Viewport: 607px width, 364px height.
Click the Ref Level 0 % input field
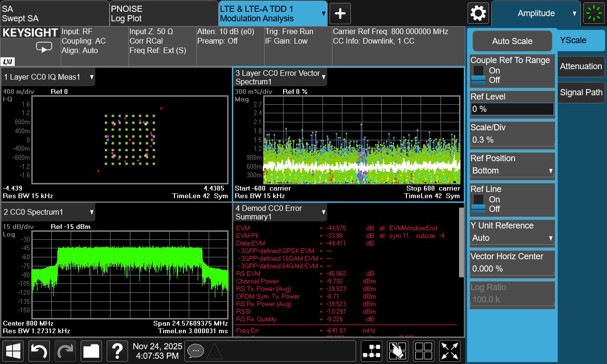click(512, 109)
